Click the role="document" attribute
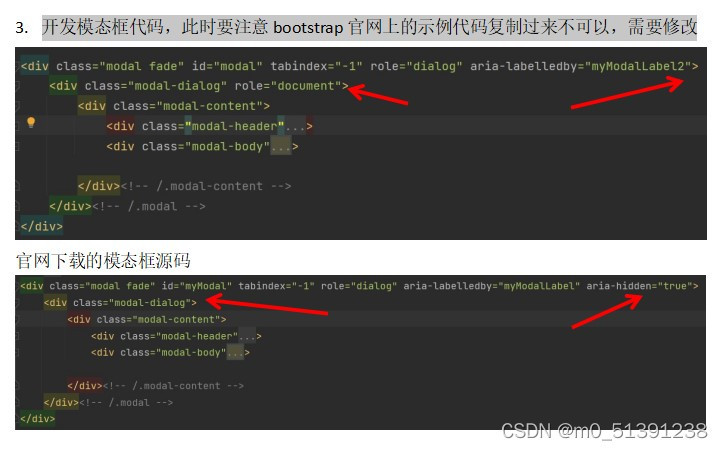This screenshot has height=450, width=723. coord(288,86)
